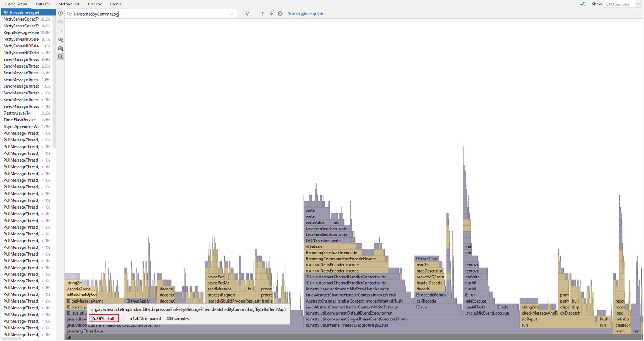Click the collapse recursion icon near Show
The height and width of the screenshot is (341, 644).
pyautogui.click(x=583, y=4)
